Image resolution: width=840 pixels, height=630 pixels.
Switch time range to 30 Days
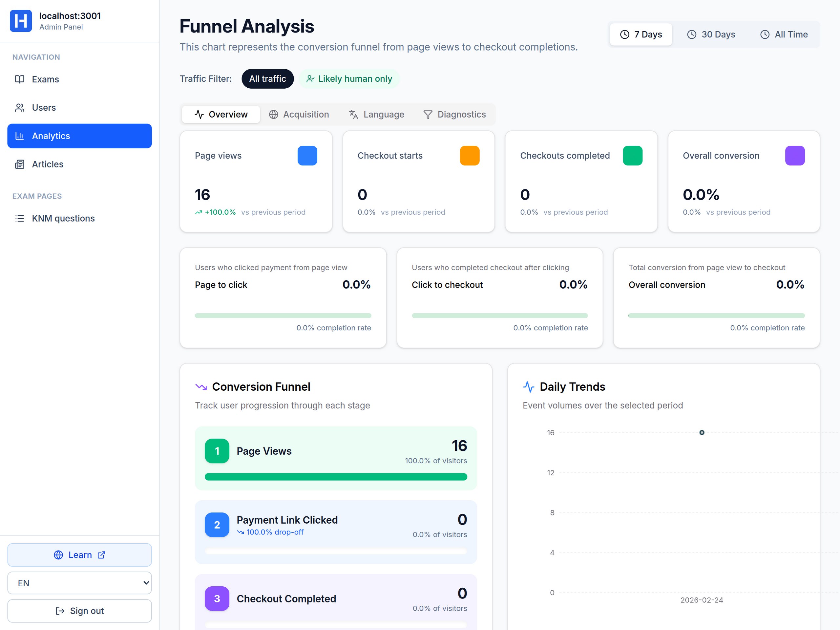711,34
